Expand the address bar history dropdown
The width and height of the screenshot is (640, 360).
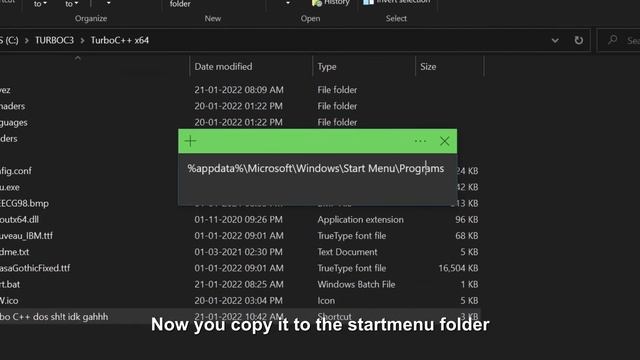tap(555, 40)
